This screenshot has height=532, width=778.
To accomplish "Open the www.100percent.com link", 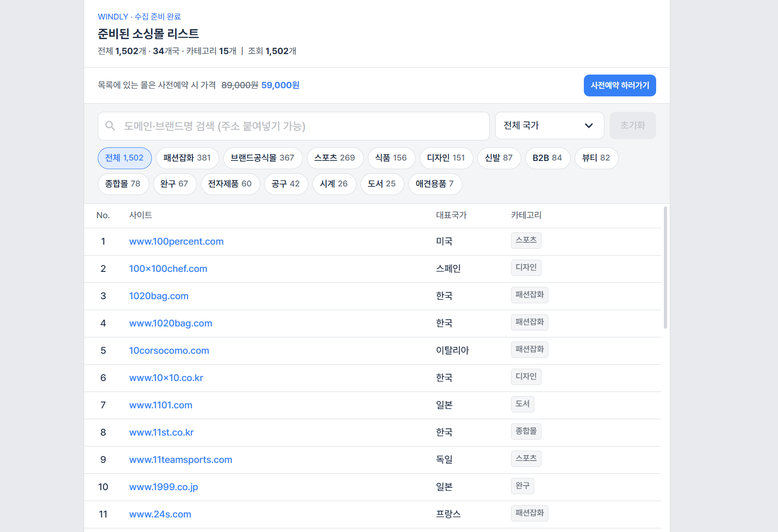I will (176, 241).
